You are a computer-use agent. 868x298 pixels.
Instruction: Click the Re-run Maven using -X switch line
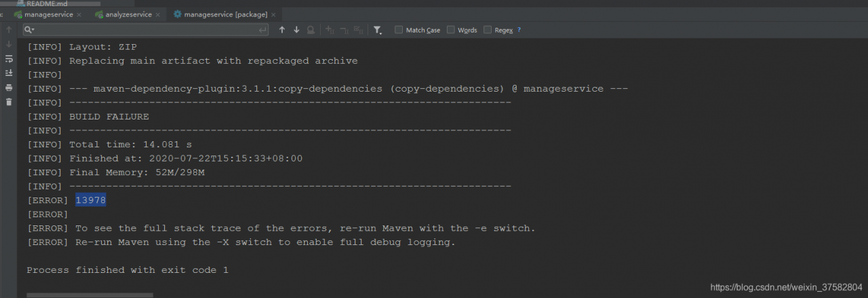coord(241,242)
